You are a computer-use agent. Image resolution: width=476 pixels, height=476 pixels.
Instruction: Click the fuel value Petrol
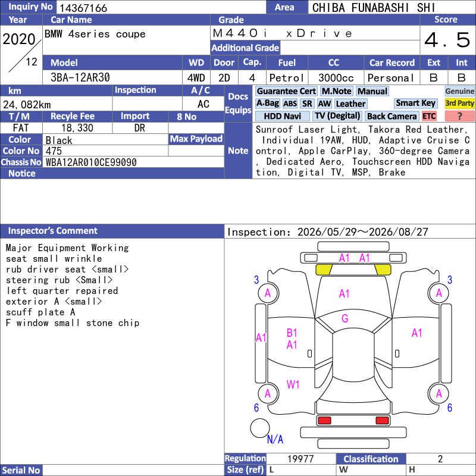pos(287,78)
